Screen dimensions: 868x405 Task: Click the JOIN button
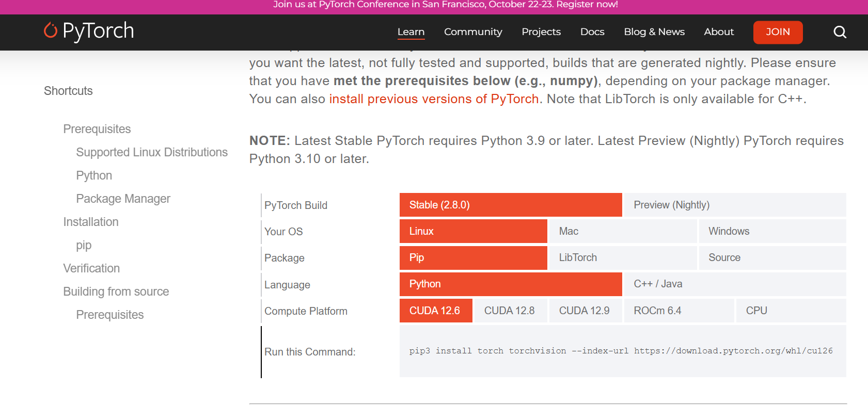coord(778,32)
